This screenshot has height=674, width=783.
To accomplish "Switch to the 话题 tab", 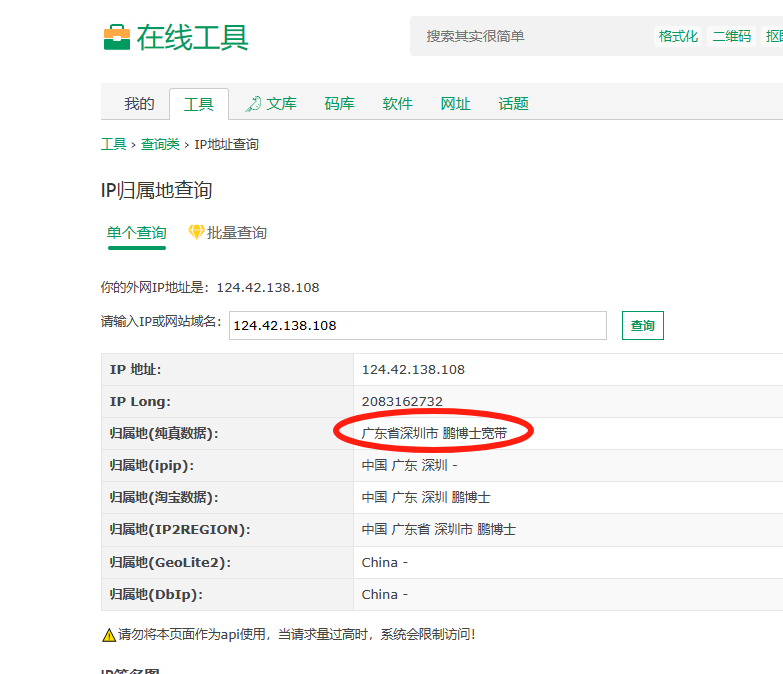I will [513, 104].
